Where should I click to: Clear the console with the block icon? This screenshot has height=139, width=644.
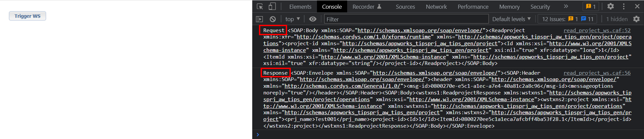click(273, 19)
